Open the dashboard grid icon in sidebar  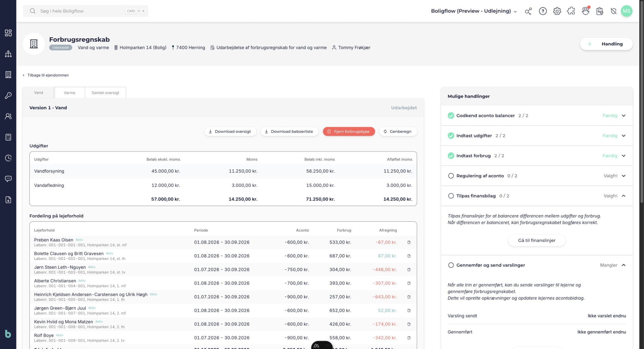[8, 33]
